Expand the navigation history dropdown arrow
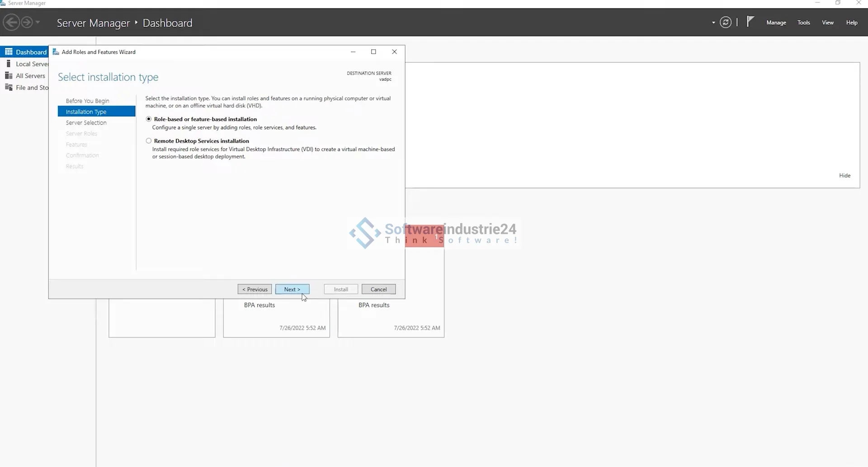 tap(38, 22)
